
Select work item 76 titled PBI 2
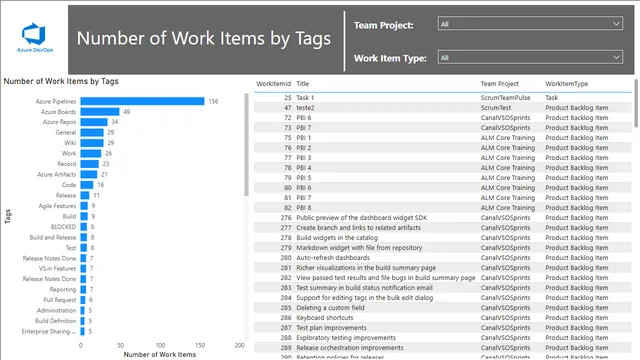tap(442, 148)
